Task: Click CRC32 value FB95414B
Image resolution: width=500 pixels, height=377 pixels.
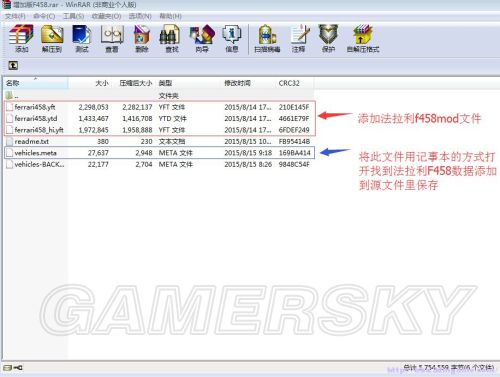Action: click(x=295, y=142)
